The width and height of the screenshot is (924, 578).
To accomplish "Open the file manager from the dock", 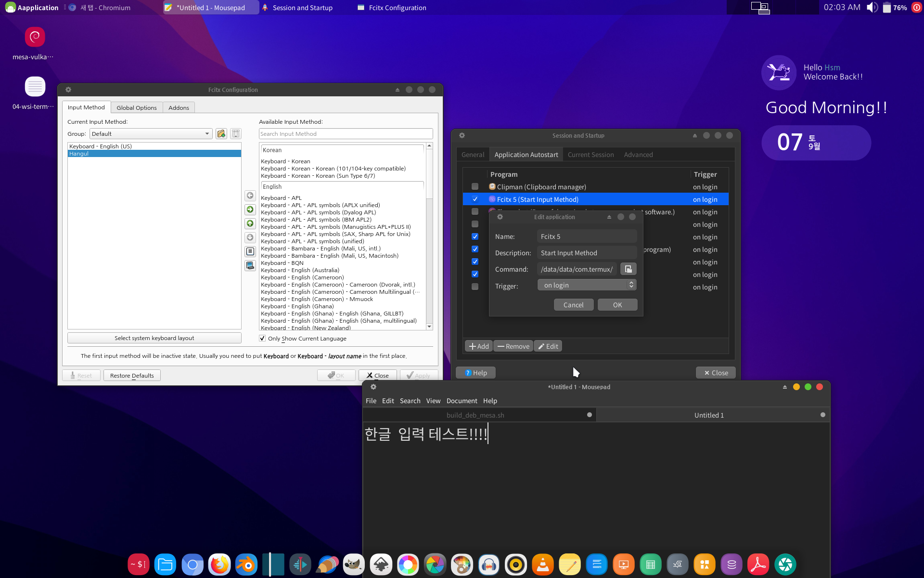I will click(x=166, y=565).
